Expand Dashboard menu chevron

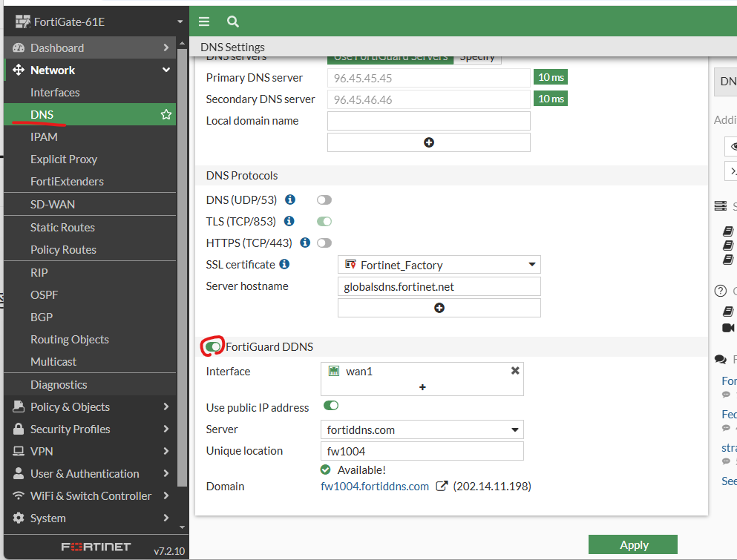coord(166,47)
